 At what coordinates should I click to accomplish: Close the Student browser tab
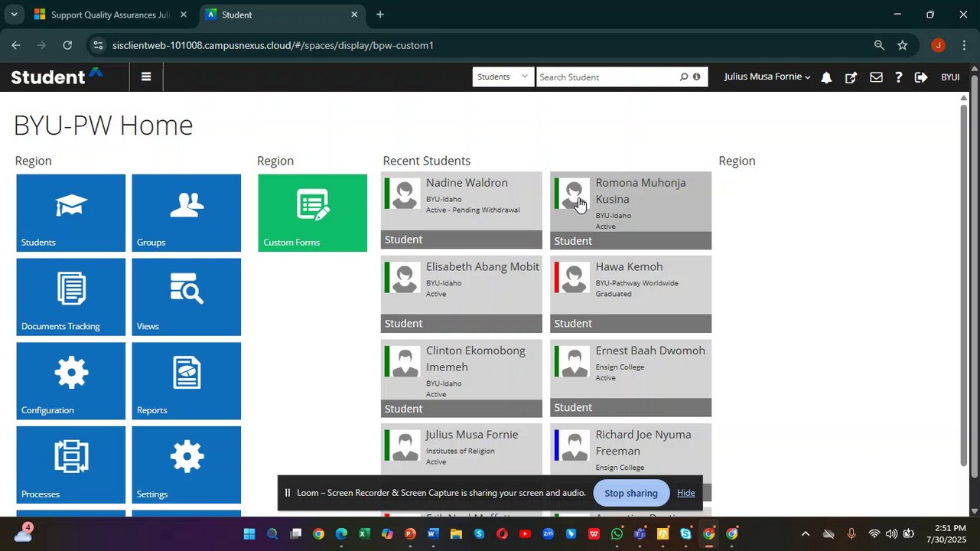coord(354,15)
